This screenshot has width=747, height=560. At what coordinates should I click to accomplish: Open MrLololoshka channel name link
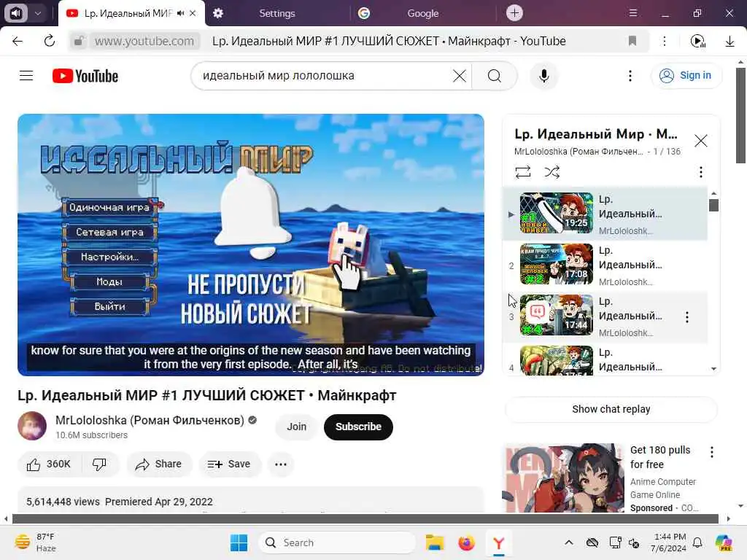150,420
